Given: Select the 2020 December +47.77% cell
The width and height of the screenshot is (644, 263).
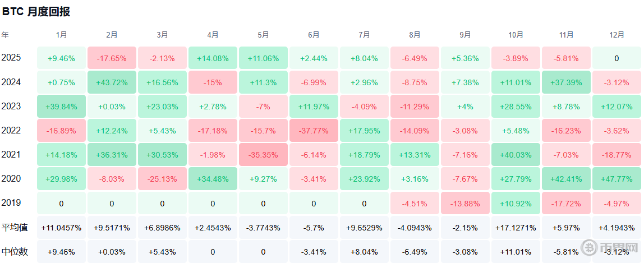Looking at the screenshot, I should click(x=617, y=178).
